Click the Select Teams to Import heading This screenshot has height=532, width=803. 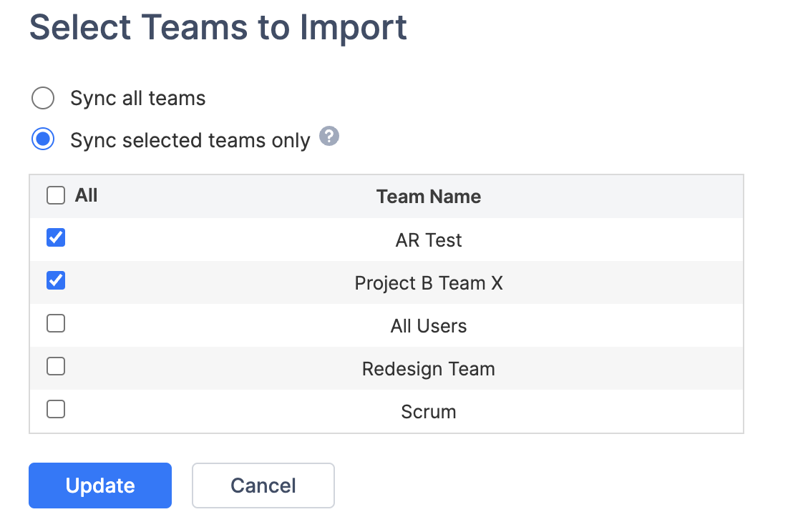pos(218,28)
